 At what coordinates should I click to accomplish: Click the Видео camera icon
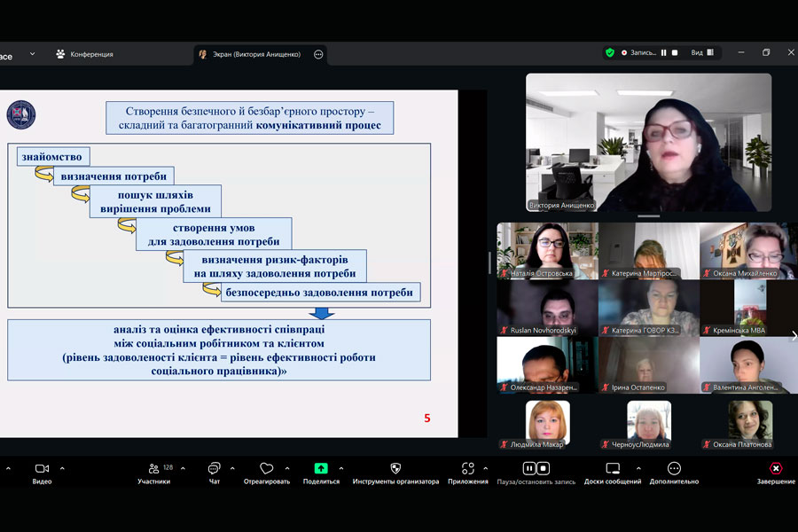pyautogui.click(x=42, y=468)
